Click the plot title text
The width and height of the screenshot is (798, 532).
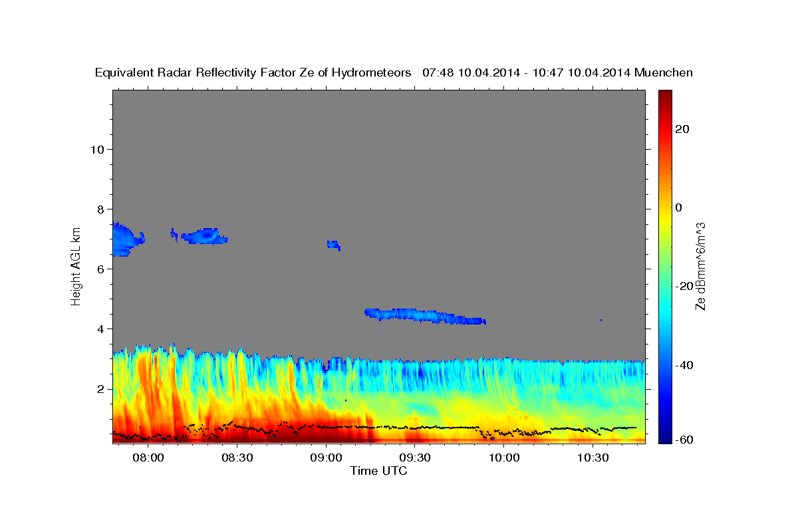[394, 72]
